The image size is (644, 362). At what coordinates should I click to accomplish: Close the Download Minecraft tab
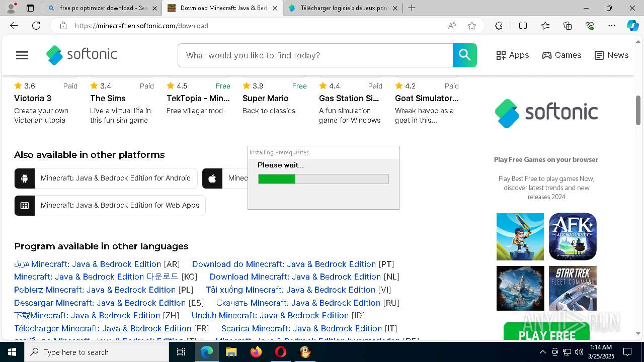click(275, 8)
